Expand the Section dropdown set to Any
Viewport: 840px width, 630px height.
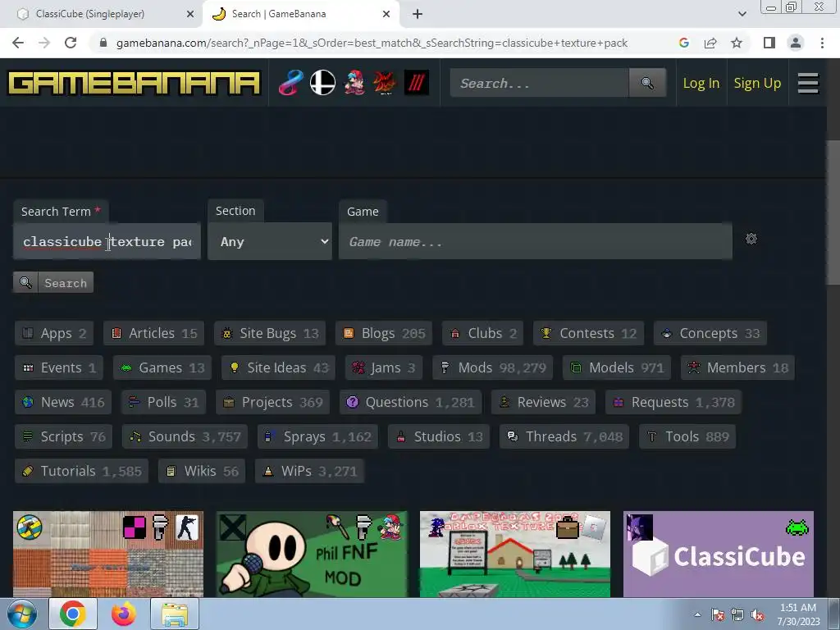pos(269,242)
